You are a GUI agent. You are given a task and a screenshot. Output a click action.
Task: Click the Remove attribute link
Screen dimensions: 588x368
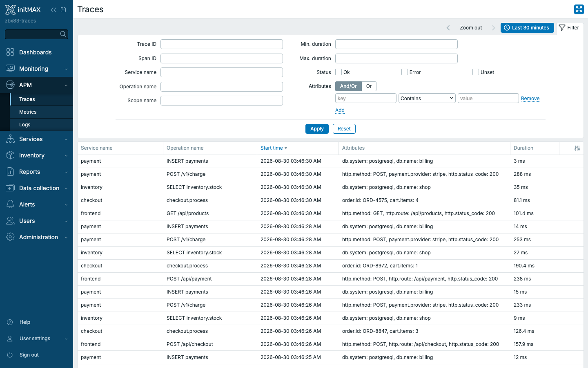[x=530, y=99]
